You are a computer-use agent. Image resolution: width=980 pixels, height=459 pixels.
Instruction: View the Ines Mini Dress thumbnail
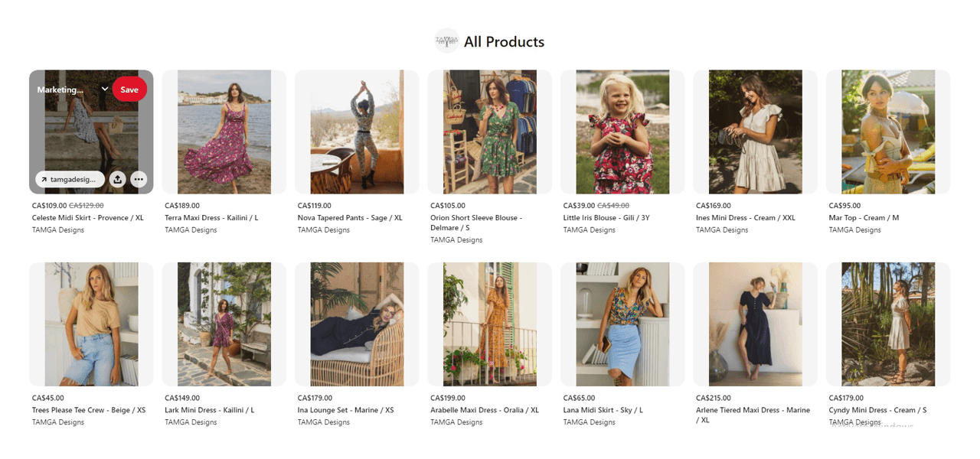tap(755, 132)
